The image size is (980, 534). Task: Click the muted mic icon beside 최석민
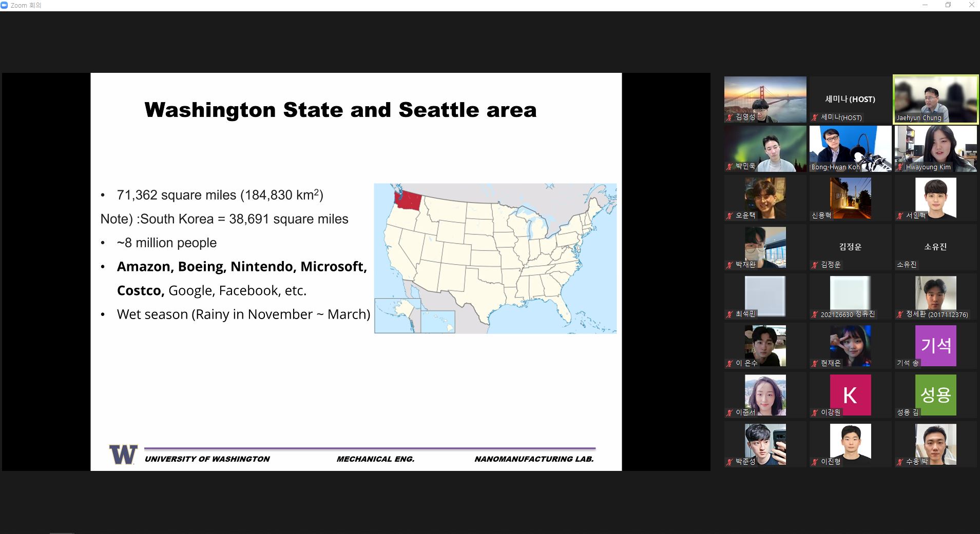pyautogui.click(x=729, y=314)
